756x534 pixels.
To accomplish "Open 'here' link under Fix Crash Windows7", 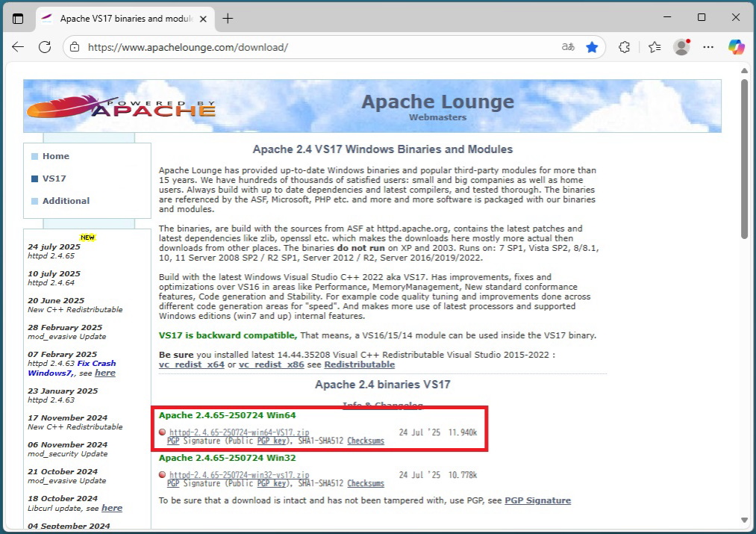I will click(105, 373).
